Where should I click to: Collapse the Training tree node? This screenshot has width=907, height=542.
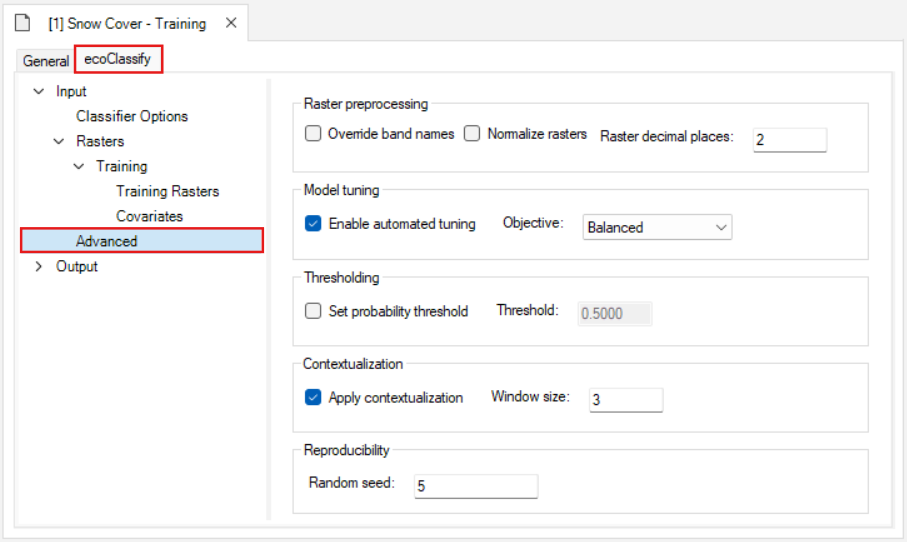pos(79,167)
